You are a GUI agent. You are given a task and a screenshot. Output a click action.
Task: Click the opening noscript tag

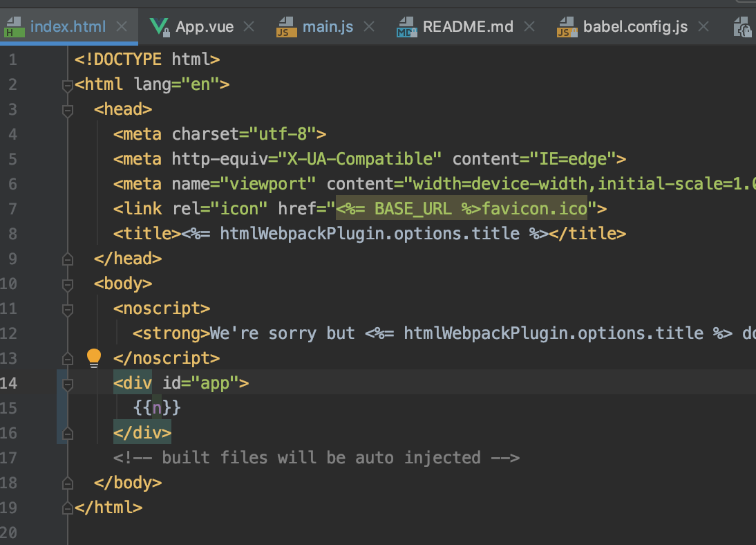point(162,308)
